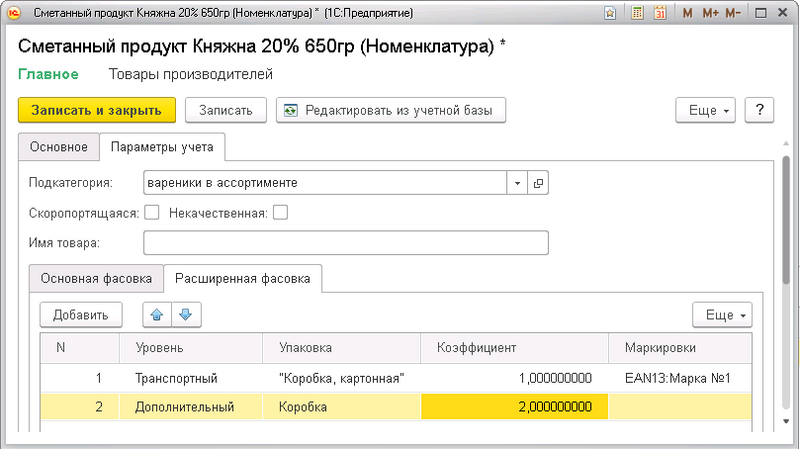Open the calendar icon in title bar
This screenshot has height=449, width=800.
point(660,13)
